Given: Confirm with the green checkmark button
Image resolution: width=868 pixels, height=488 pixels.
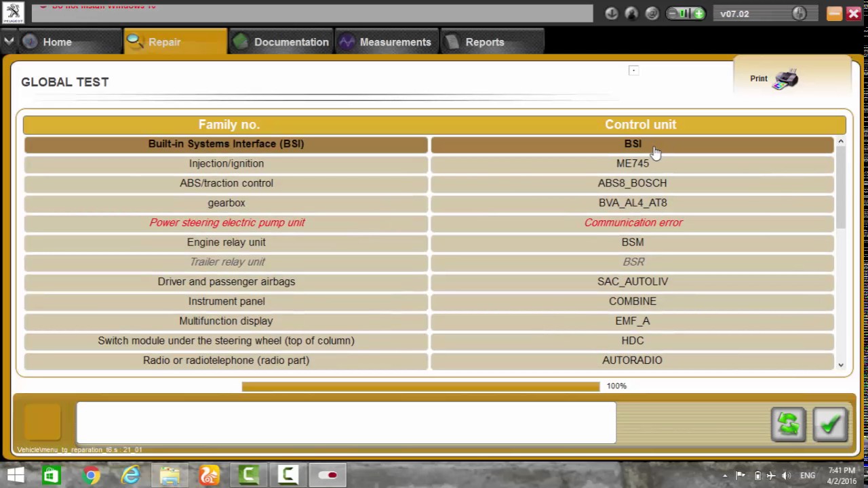Looking at the screenshot, I should coord(831,424).
